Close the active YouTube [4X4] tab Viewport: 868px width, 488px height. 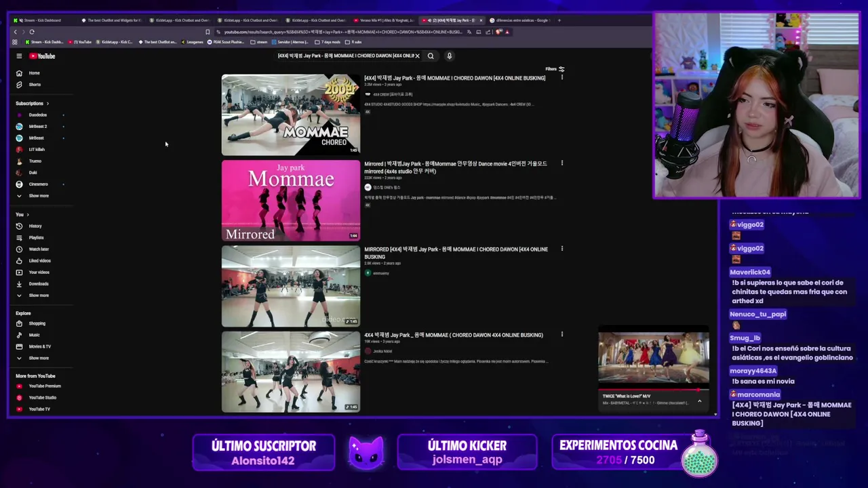point(481,20)
